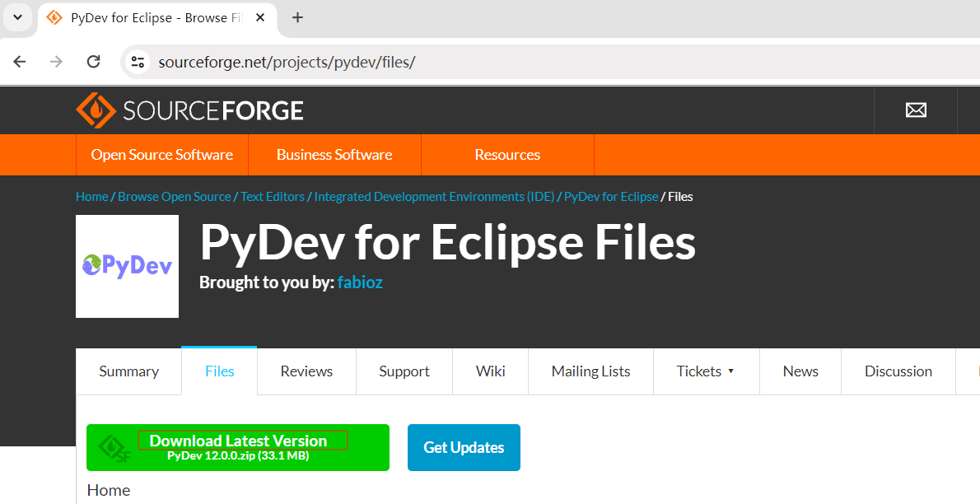
Task: Open the fabioz author link
Action: coord(360,282)
